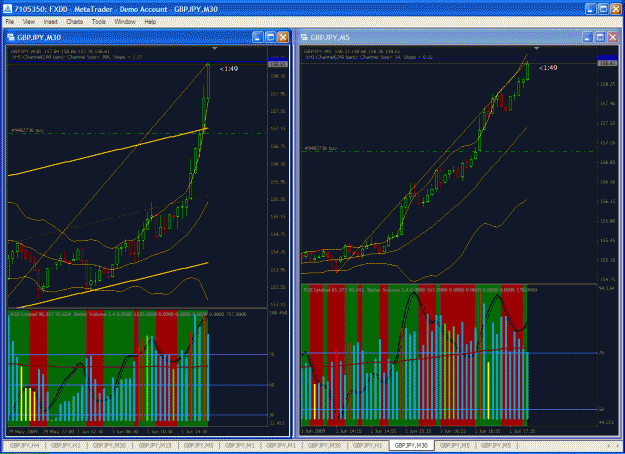This screenshot has height=454, width=625.
Task: Maximize the GBPJPY,M5 chart window
Action: [600, 37]
